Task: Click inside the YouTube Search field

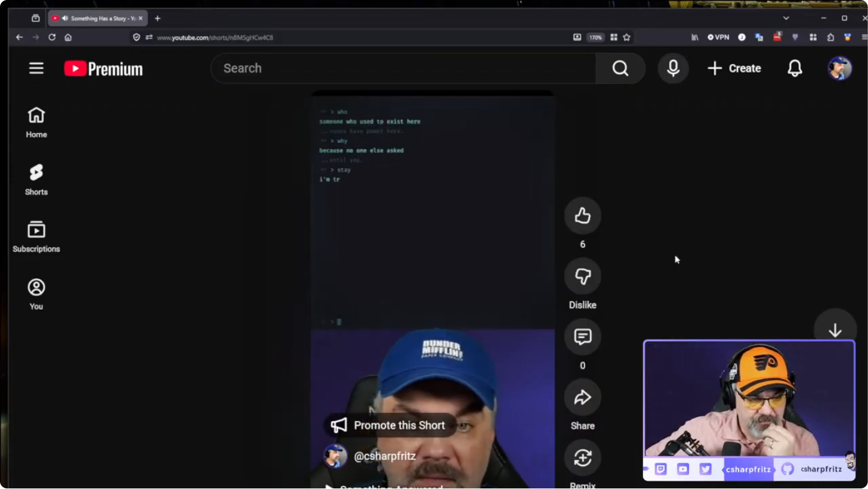Action: pyautogui.click(x=403, y=68)
